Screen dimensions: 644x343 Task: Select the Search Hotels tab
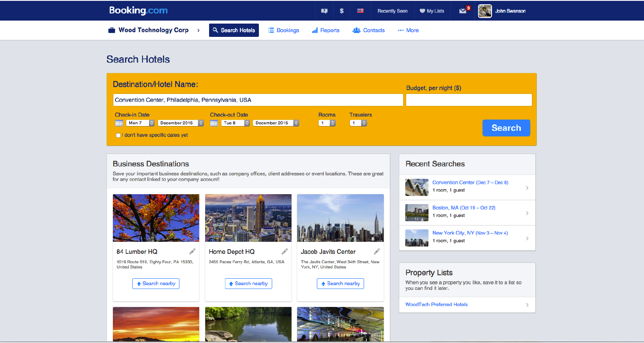pos(234,30)
